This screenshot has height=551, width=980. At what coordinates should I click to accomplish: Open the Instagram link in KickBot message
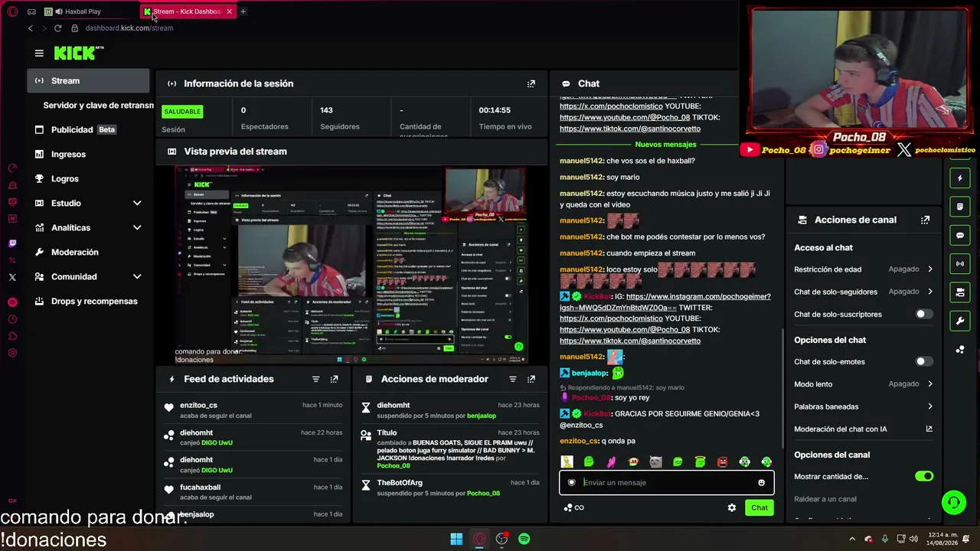point(665,302)
